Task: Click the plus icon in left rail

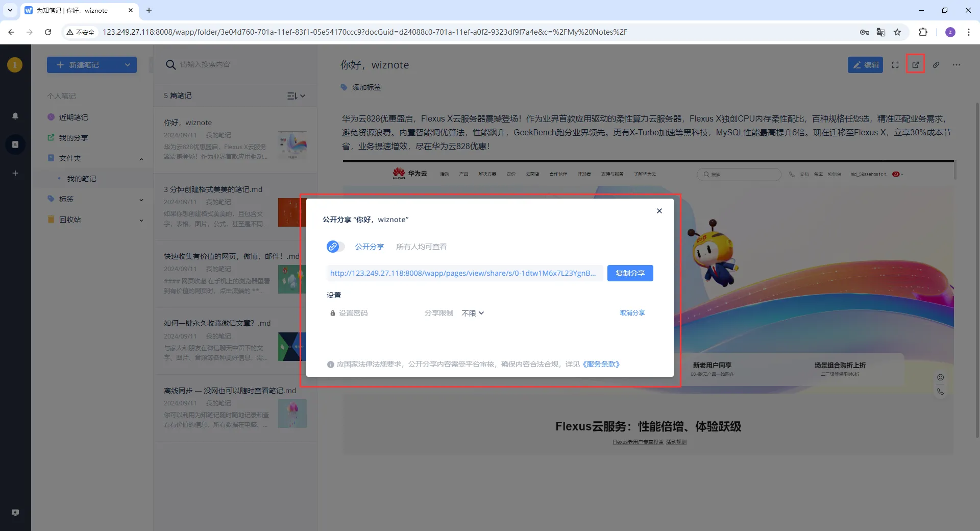Action: point(15,174)
